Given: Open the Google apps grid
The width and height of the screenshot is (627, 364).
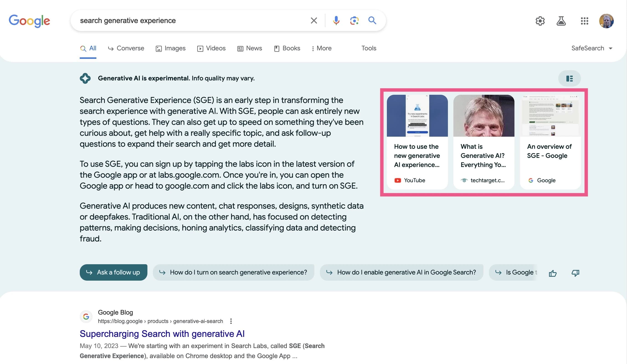Looking at the screenshot, I should click(x=584, y=21).
